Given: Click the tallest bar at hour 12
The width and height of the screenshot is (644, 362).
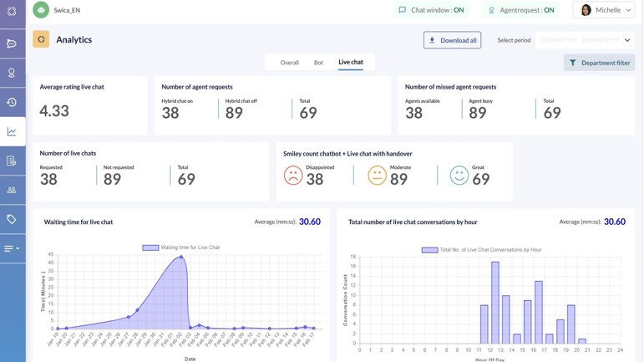Looking at the screenshot, I should (495, 303).
